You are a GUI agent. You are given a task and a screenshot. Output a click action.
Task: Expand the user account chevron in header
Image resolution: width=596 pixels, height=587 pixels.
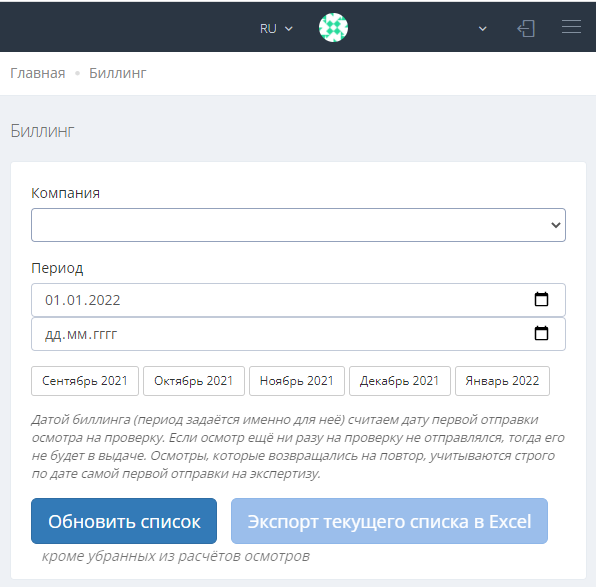[483, 29]
